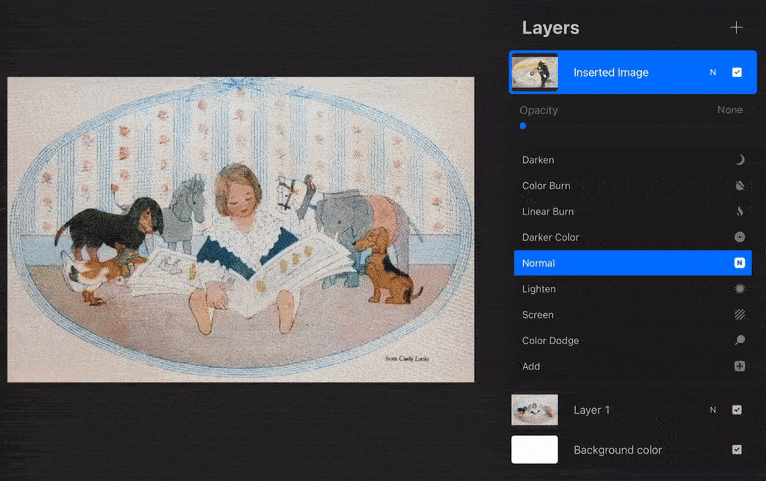Toggle visibility of Layer 1
766x481 pixels.
(737, 410)
